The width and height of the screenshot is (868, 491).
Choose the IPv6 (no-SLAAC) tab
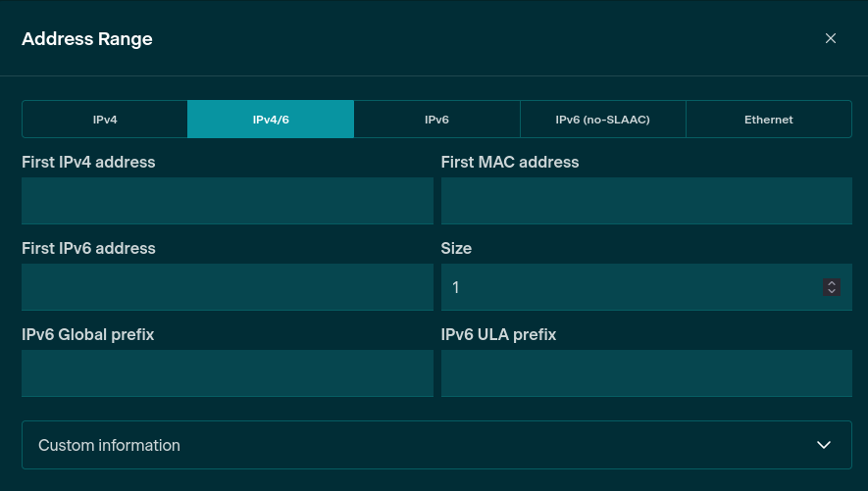click(x=602, y=120)
